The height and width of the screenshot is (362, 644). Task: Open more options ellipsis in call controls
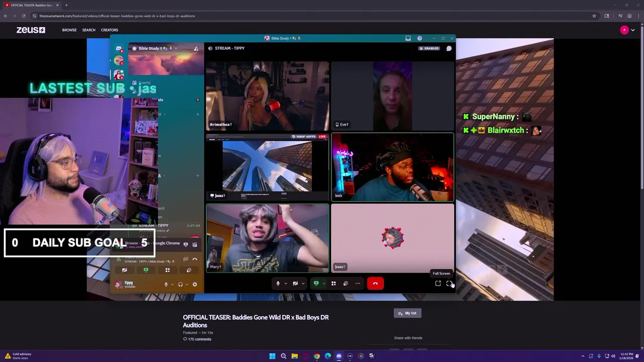[358, 284]
